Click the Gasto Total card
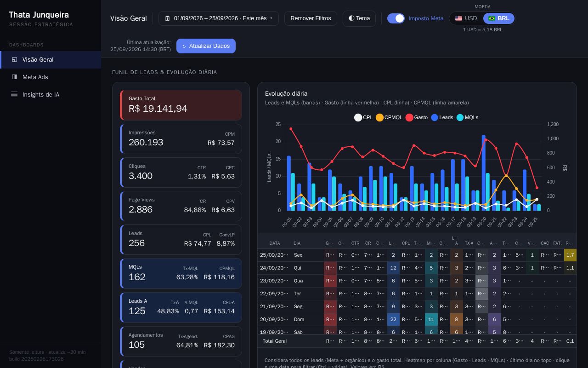Viewport: 588px width, 368px height. pos(181,105)
